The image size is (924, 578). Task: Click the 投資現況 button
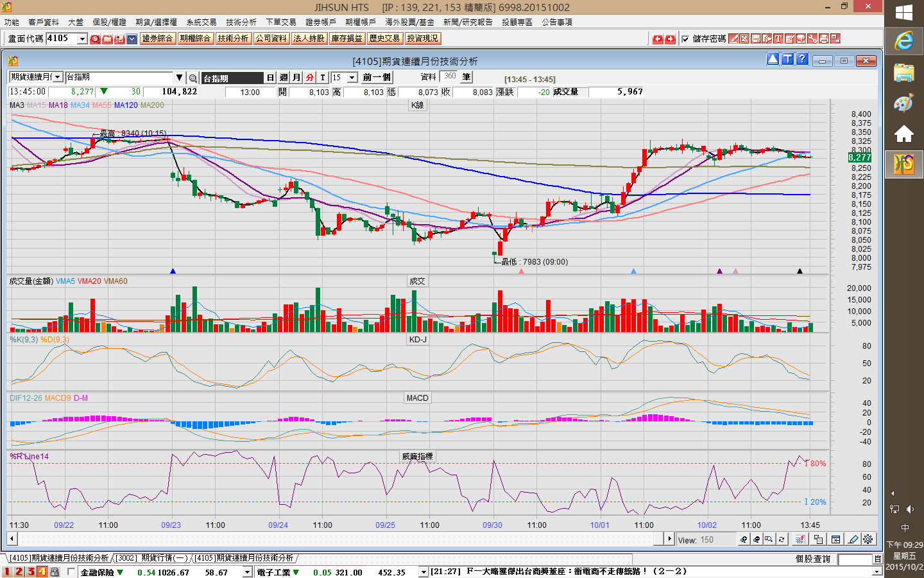click(422, 39)
